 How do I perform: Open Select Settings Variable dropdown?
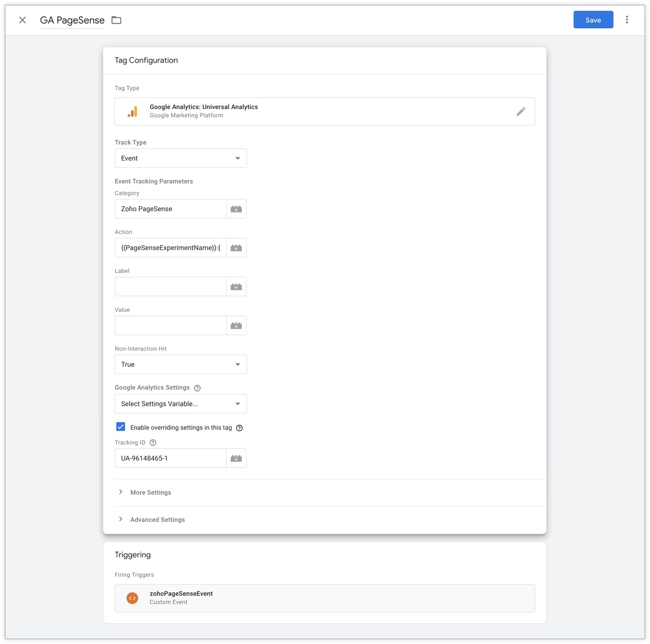click(180, 404)
